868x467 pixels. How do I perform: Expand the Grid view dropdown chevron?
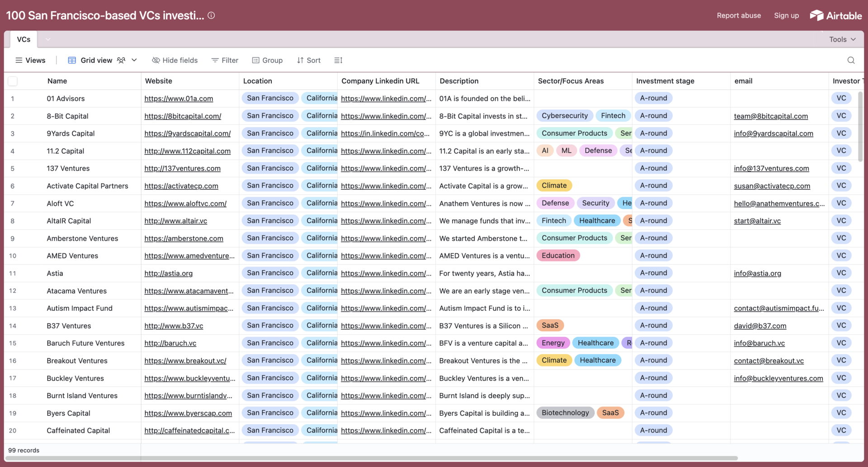tap(134, 60)
